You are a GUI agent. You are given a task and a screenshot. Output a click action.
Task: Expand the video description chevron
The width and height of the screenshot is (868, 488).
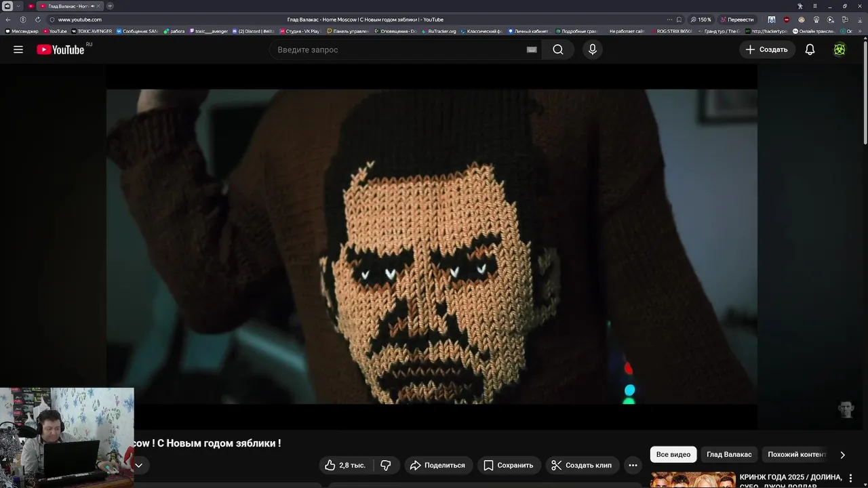(138, 465)
